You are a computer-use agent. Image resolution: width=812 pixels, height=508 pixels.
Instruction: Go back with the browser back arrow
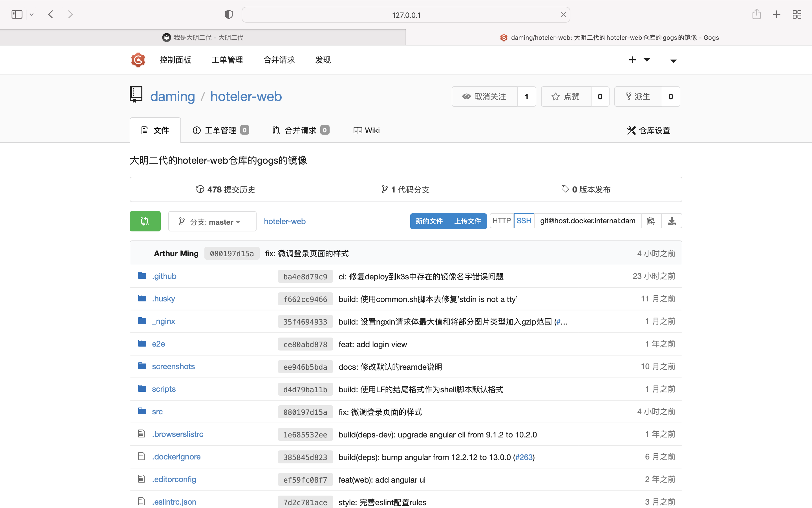point(51,14)
